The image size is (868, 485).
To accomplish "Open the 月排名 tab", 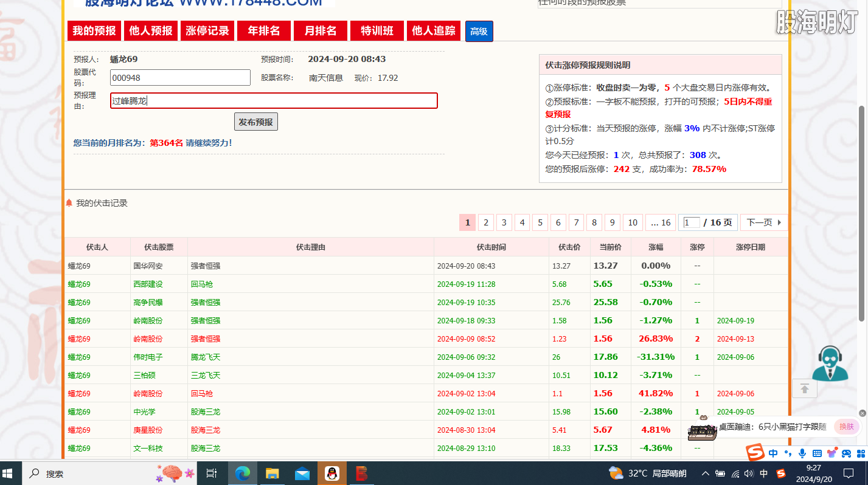I will point(321,31).
